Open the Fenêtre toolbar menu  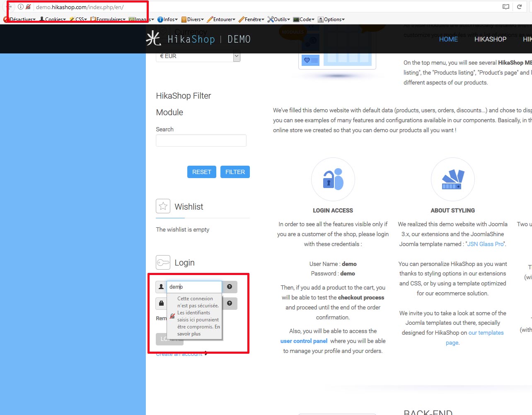click(251, 19)
